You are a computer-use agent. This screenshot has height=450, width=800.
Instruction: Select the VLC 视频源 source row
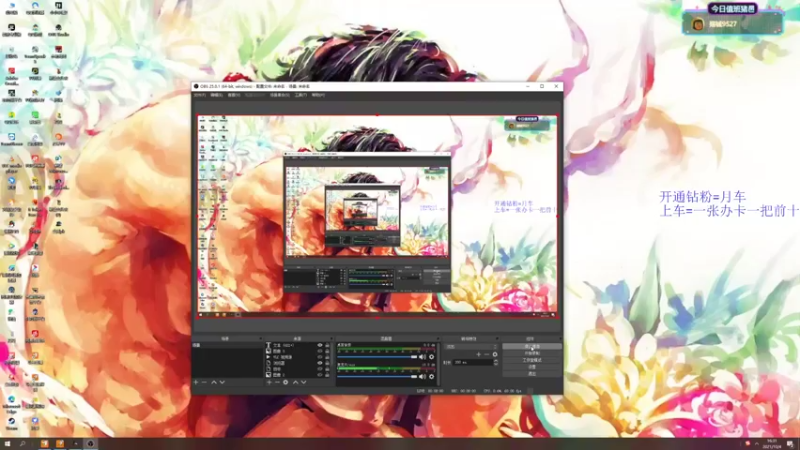[x=298, y=357]
